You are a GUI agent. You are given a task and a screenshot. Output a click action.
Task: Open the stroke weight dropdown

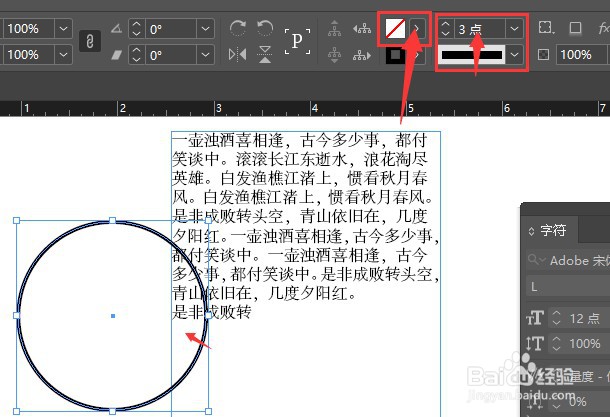(514, 29)
